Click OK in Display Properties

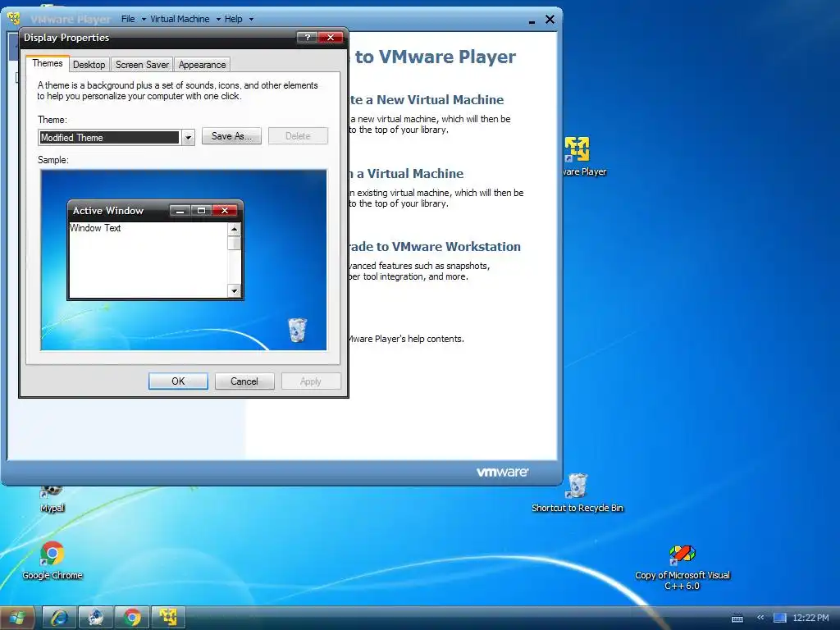coord(178,381)
